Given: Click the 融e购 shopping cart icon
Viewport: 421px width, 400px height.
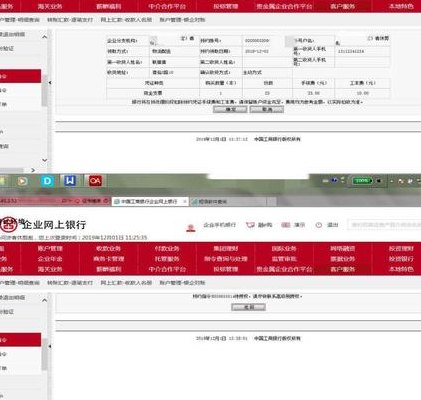Looking at the screenshot, I should coord(250,225).
